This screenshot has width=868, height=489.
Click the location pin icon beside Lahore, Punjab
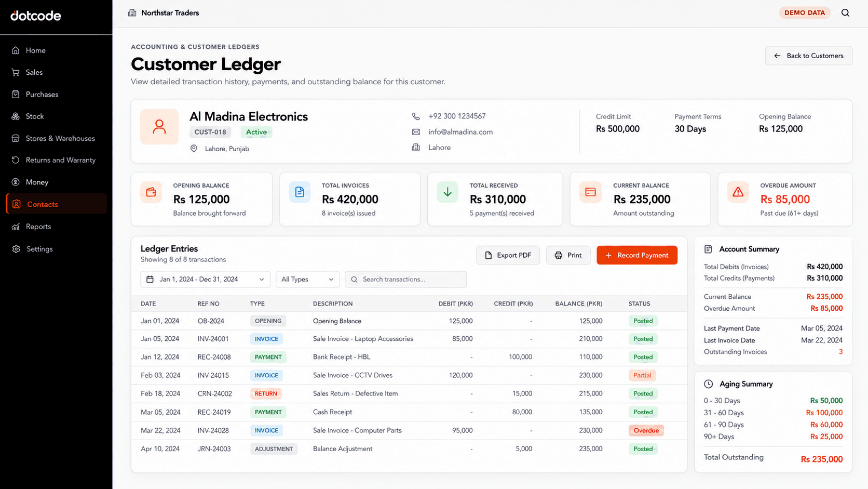pos(194,149)
